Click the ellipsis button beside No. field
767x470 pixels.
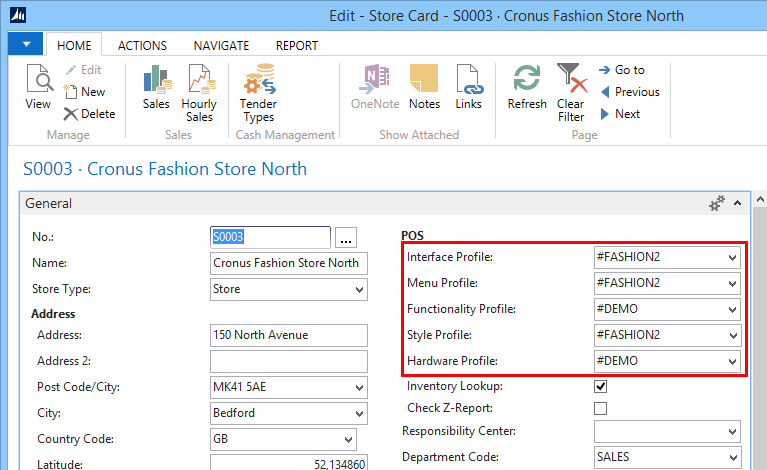pyautogui.click(x=346, y=238)
